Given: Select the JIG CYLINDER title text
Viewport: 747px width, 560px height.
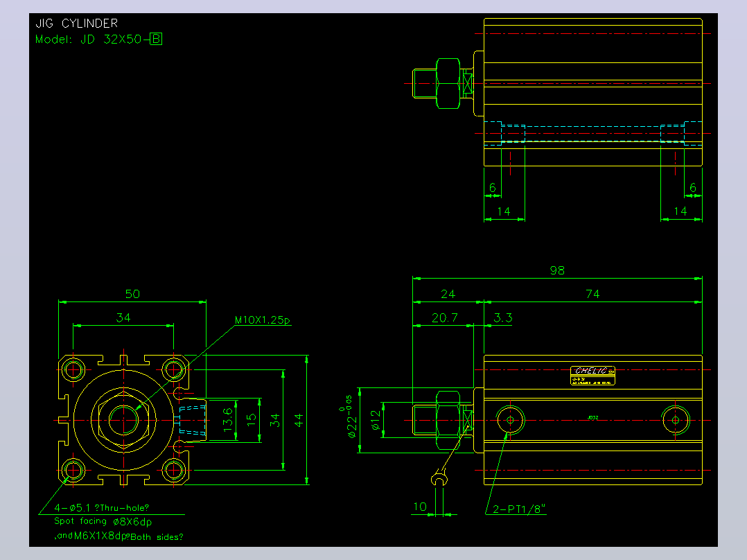Looking at the screenshot, I should 77,24.
